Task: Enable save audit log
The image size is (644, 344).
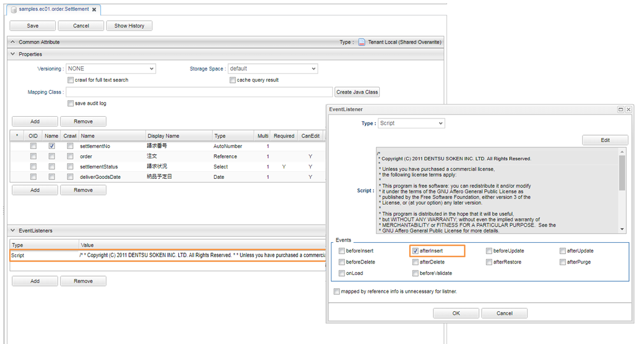Action: tap(71, 104)
